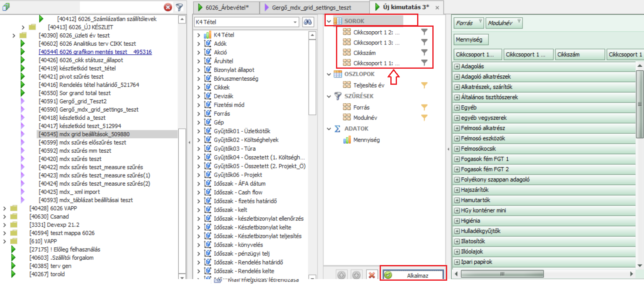Toggle the yellow filter on Teljesítés év
The height and width of the screenshot is (284, 644).
click(x=424, y=85)
